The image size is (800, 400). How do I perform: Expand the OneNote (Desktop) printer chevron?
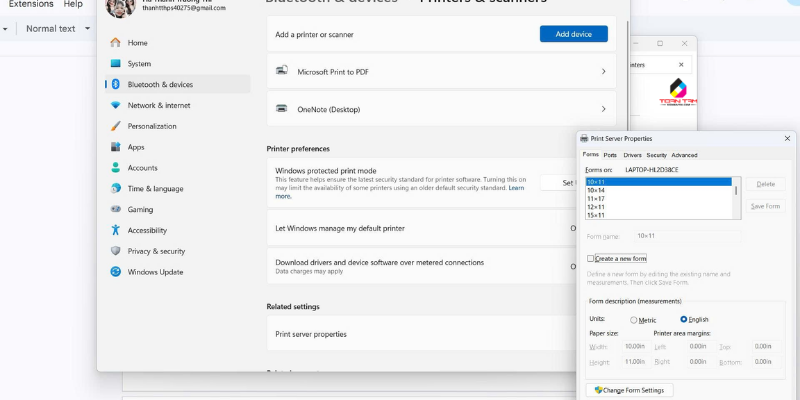[603, 108]
